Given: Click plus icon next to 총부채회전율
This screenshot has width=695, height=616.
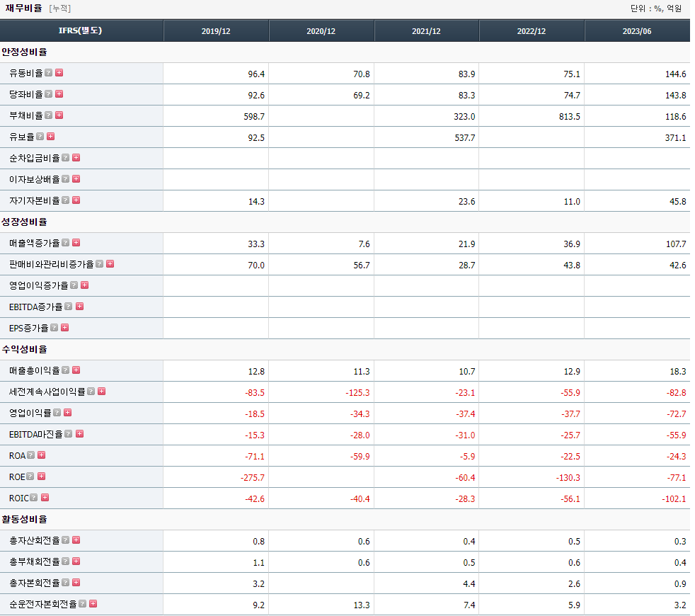Looking at the screenshot, I should point(76,561).
